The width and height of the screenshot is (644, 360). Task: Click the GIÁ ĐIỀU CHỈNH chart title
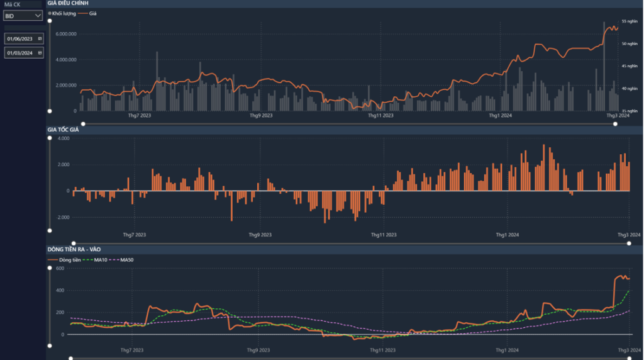67,4
